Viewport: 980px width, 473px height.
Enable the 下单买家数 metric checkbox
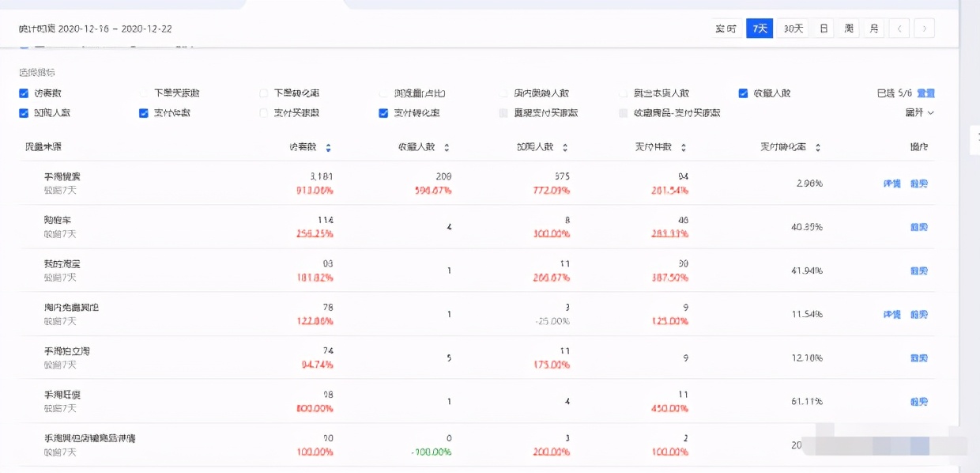[x=143, y=93]
